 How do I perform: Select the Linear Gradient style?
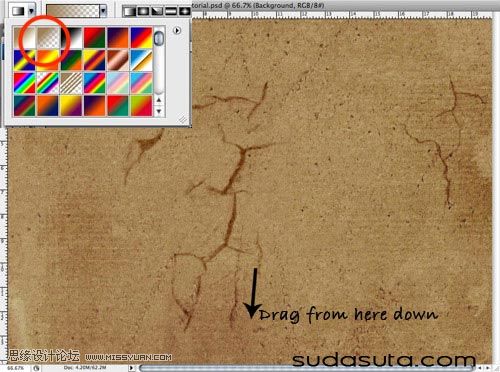coord(129,11)
